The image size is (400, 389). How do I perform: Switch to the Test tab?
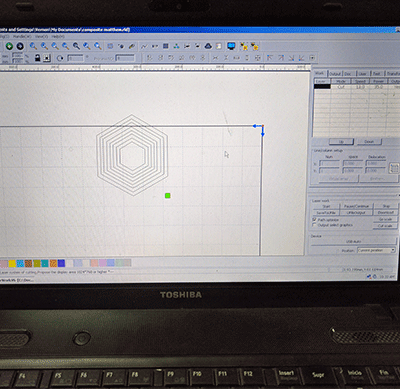click(x=377, y=74)
